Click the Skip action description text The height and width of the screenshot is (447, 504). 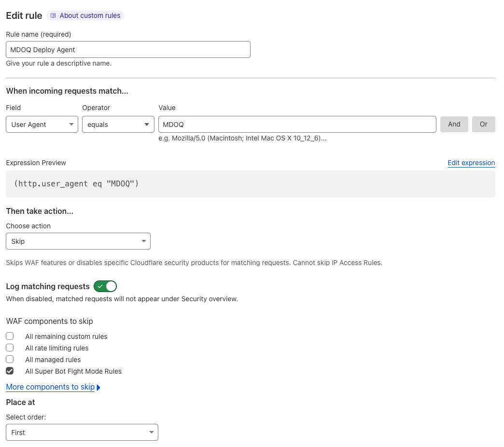tap(194, 263)
